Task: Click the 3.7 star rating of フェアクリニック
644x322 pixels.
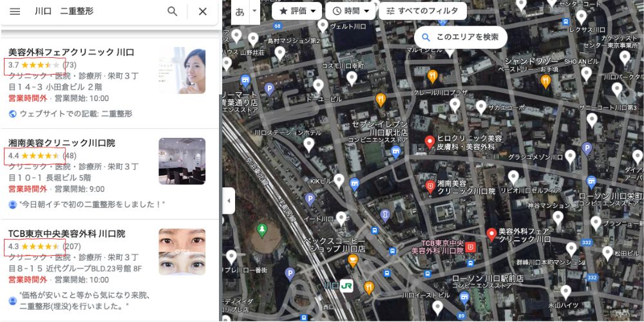Action: (35, 65)
